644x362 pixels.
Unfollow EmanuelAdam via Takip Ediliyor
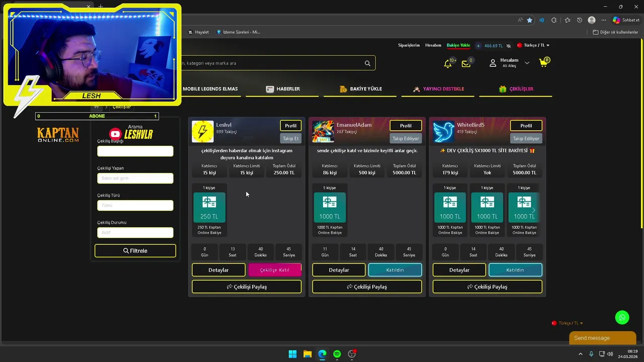coord(406,138)
